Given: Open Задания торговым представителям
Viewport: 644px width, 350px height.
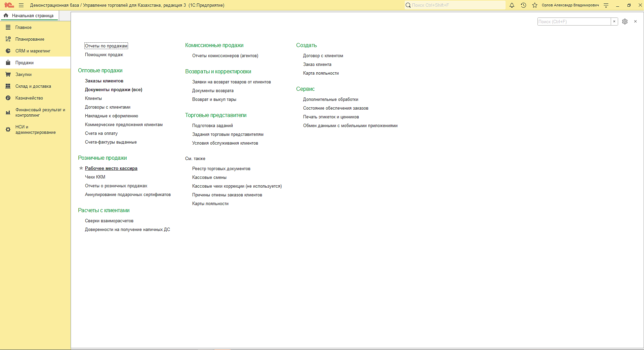Looking at the screenshot, I should [x=228, y=134].
